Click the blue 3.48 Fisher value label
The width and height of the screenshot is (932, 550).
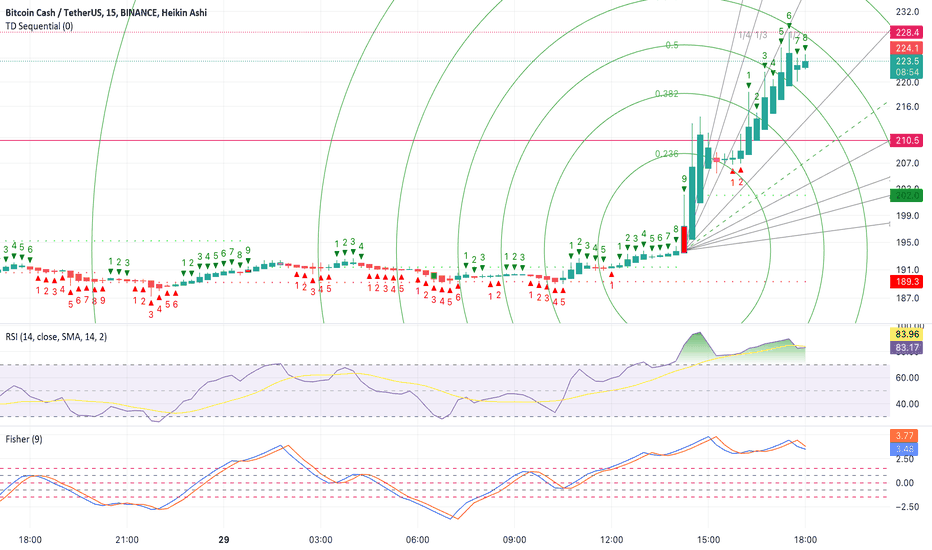(905, 450)
